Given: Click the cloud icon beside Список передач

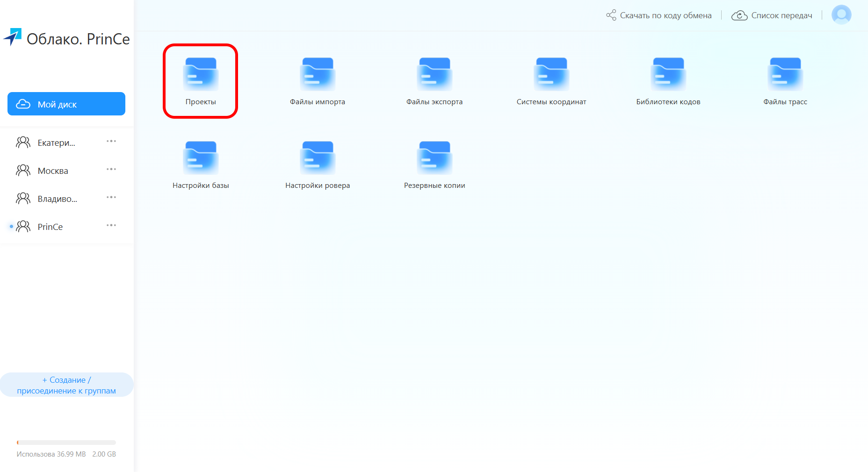Looking at the screenshot, I should pos(739,15).
